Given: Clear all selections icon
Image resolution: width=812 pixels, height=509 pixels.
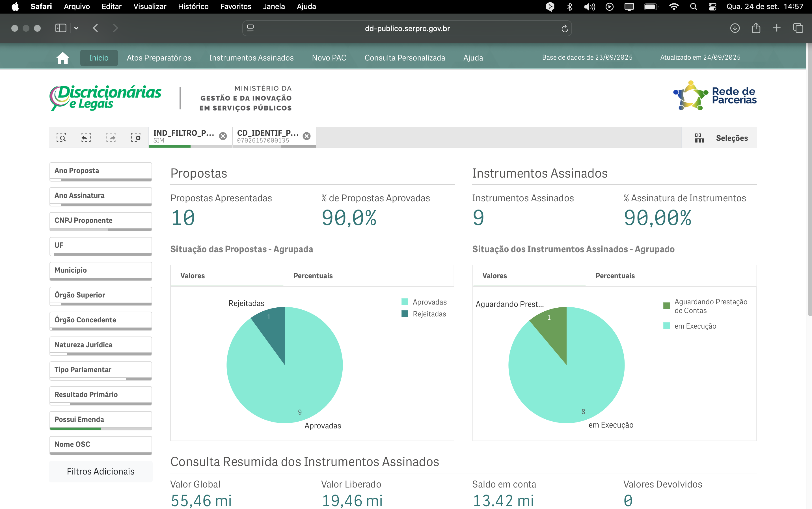Looking at the screenshot, I should point(136,137).
